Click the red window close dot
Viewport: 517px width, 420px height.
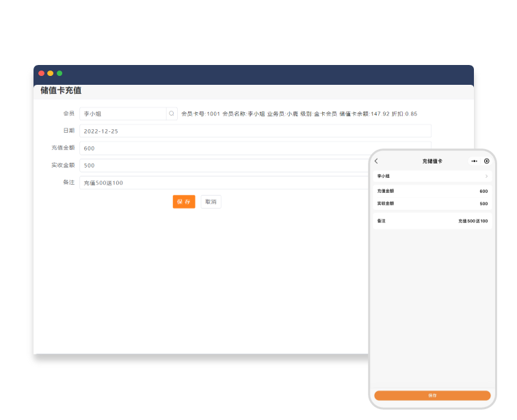tap(41, 73)
